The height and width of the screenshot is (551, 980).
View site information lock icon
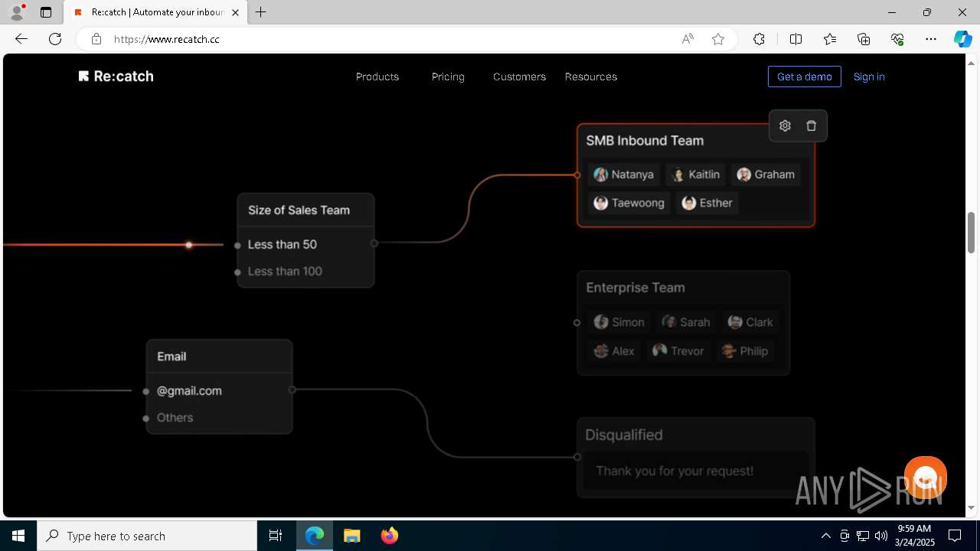click(96, 39)
